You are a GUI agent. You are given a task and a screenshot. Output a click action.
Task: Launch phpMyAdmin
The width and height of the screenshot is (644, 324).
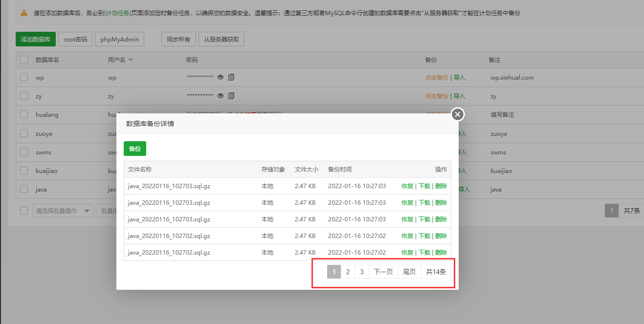click(x=120, y=39)
